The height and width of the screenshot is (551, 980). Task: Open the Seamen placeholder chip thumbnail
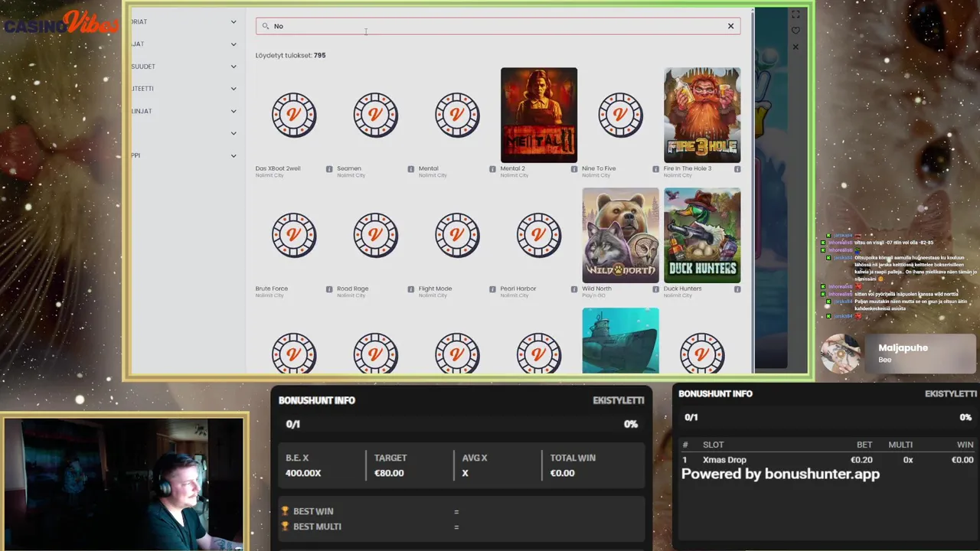pyautogui.click(x=376, y=115)
